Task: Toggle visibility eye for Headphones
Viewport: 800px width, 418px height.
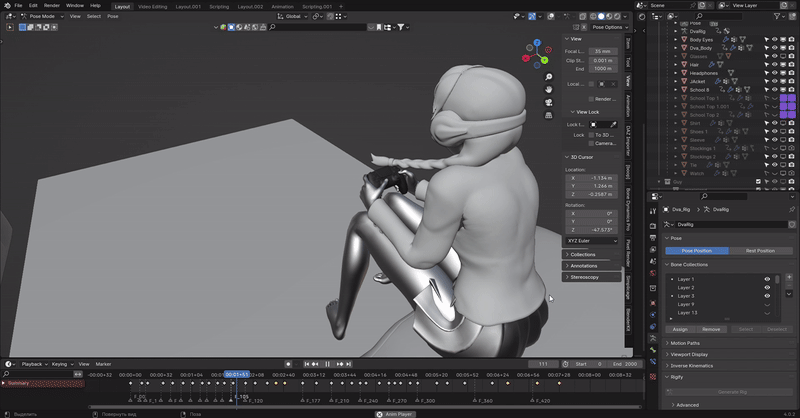Action: [x=774, y=73]
